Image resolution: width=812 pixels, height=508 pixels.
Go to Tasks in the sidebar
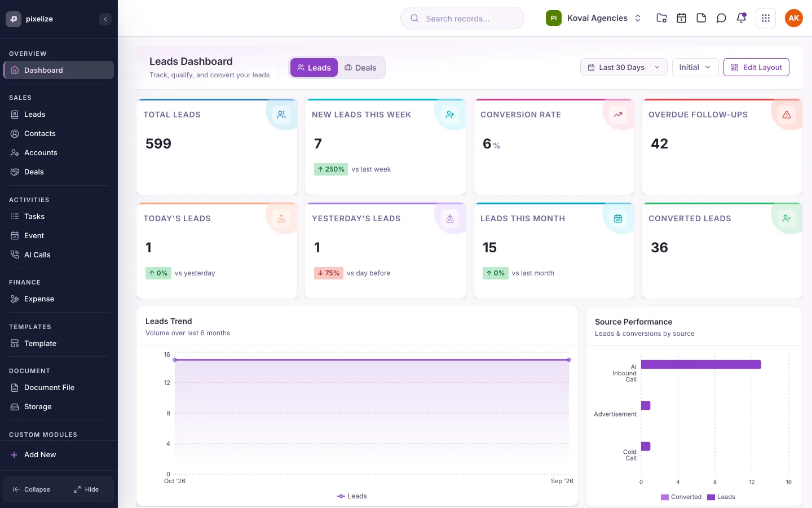[59, 217]
